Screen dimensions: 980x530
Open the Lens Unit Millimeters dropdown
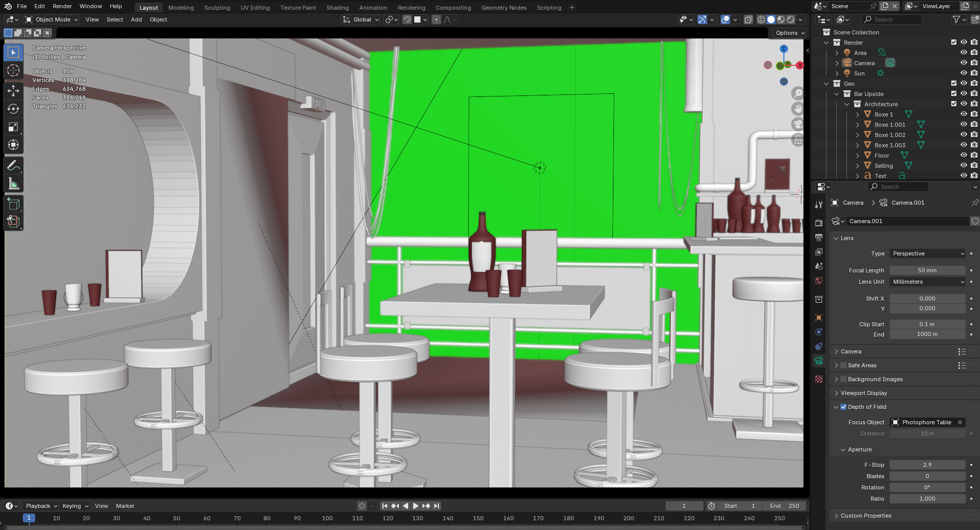click(x=928, y=282)
